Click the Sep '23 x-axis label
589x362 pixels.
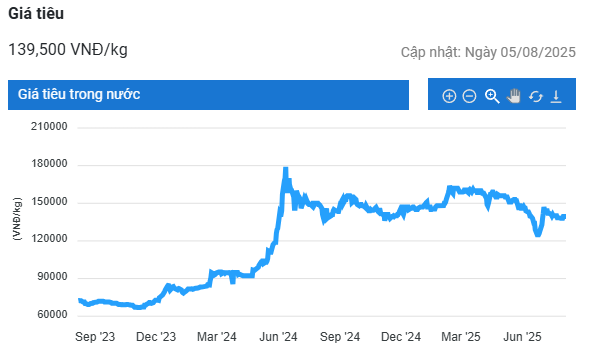95,337
